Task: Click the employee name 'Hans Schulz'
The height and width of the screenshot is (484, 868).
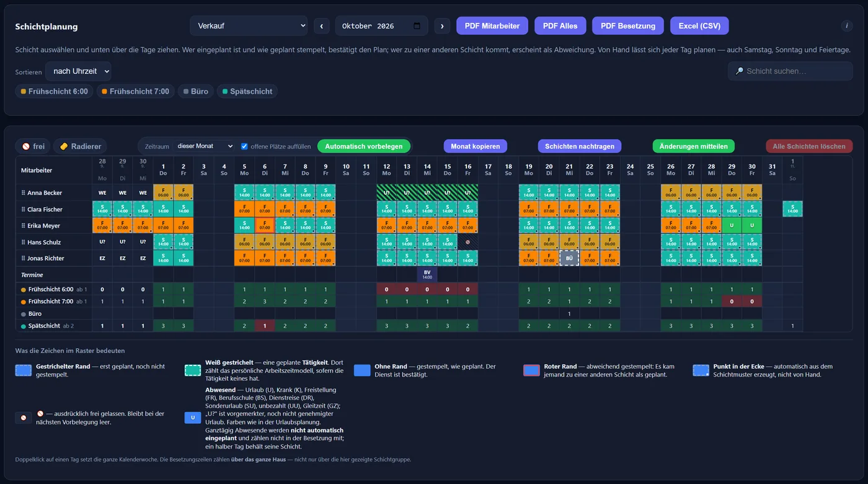Action: (x=45, y=242)
